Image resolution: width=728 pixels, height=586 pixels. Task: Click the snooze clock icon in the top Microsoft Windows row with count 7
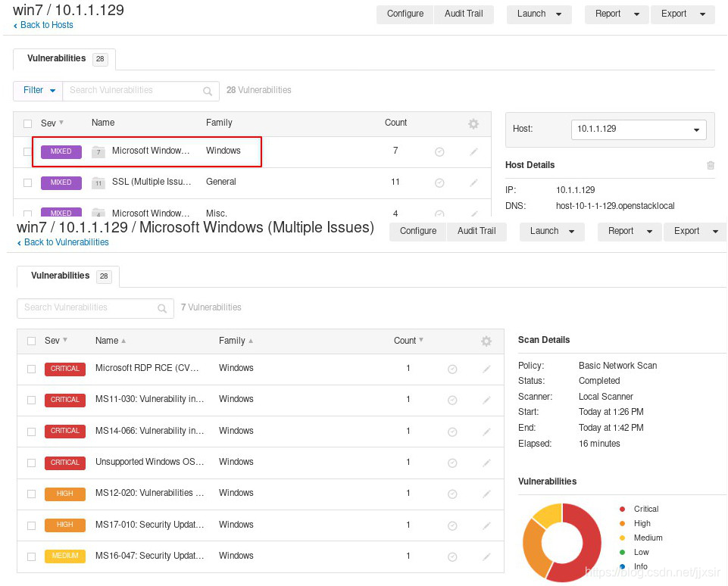click(439, 151)
